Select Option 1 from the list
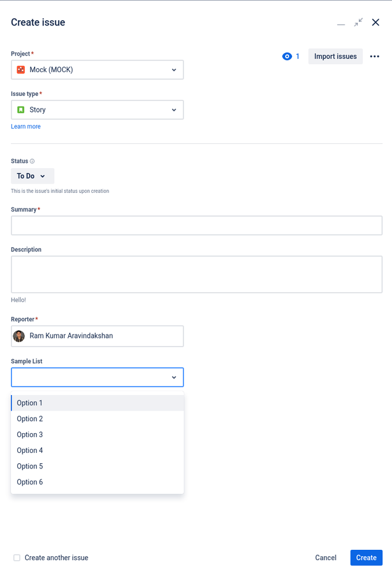 (97, 403)
